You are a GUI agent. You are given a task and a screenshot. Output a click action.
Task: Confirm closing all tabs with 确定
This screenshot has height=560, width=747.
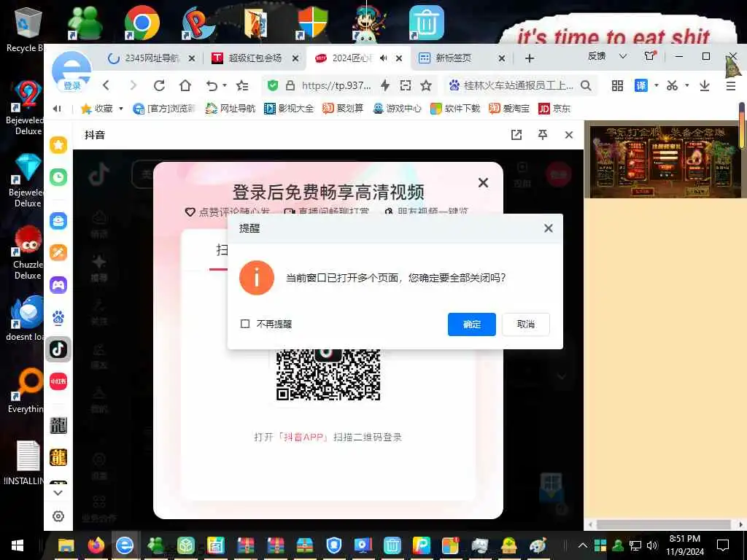(x=472, y=324)
